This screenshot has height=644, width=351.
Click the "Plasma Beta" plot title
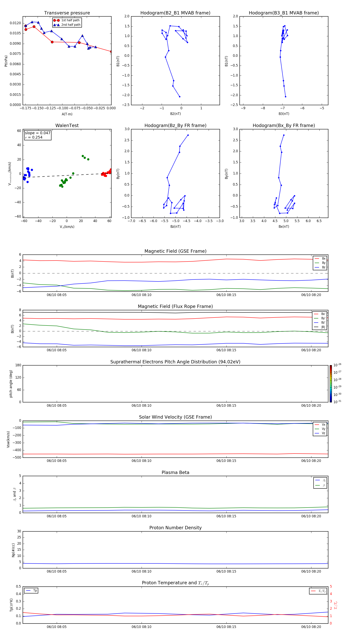[175, 472]
